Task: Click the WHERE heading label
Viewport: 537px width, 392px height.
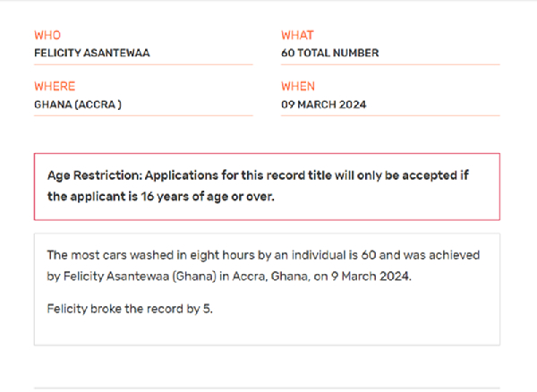Action: 55,87
